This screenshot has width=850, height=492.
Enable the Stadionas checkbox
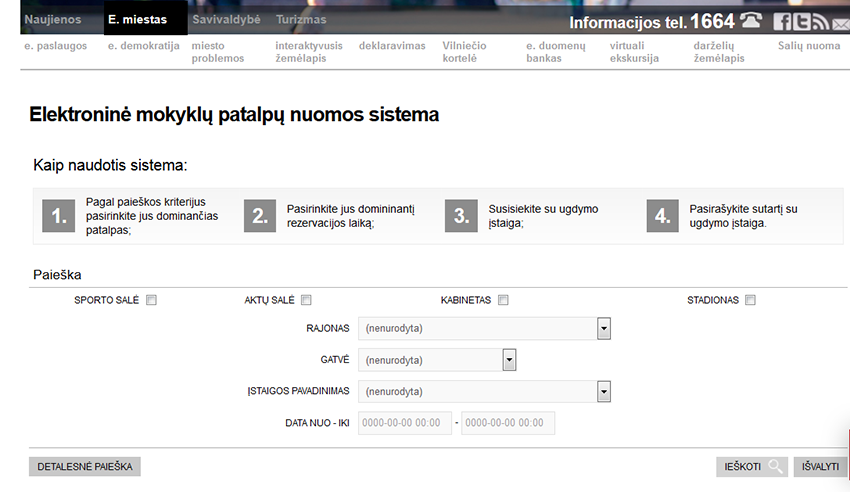(750, 300)
